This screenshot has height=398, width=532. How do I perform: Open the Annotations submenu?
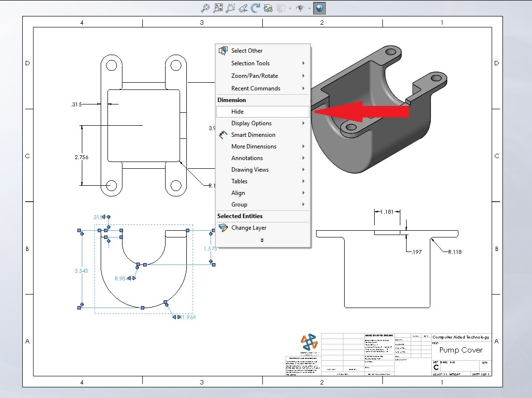pos(247,158)
